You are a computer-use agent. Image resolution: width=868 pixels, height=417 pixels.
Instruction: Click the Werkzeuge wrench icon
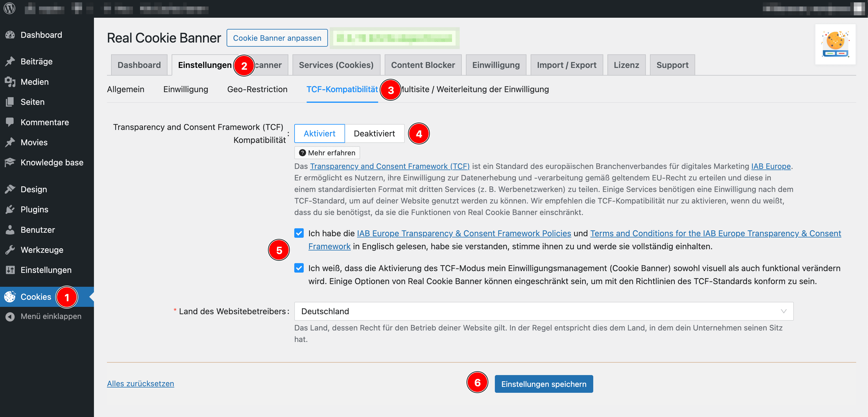pos(10,250)
